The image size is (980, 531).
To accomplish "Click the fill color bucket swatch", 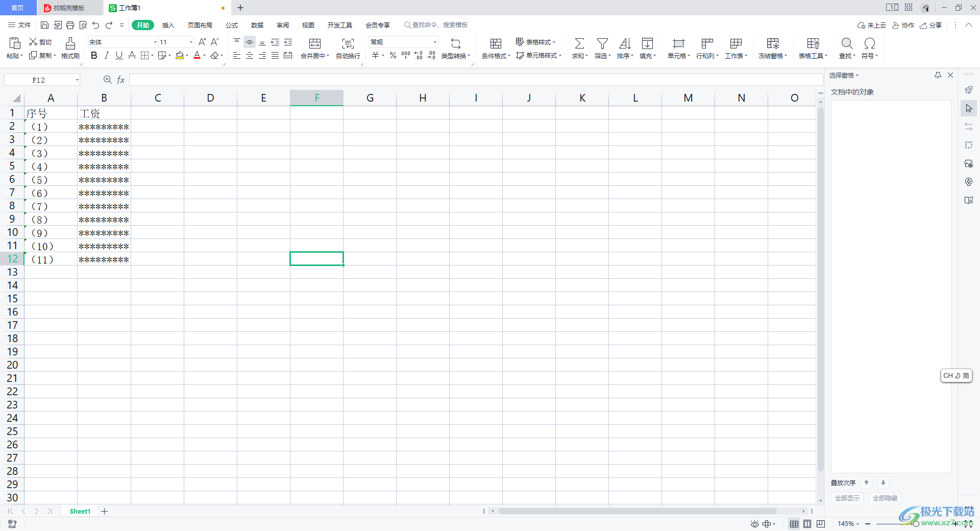I will click(179, 55).
